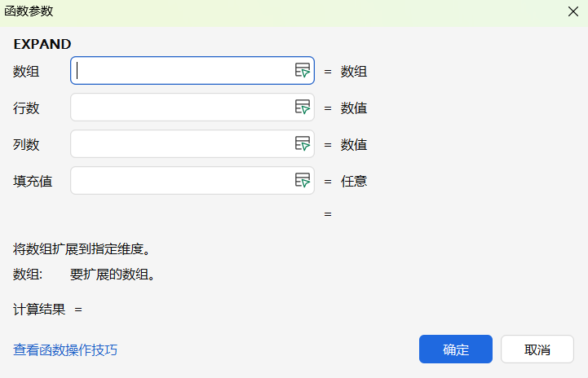Click the 数组 parameter label
This screenshot has height=378, width=588.
(x=26, y=72)
